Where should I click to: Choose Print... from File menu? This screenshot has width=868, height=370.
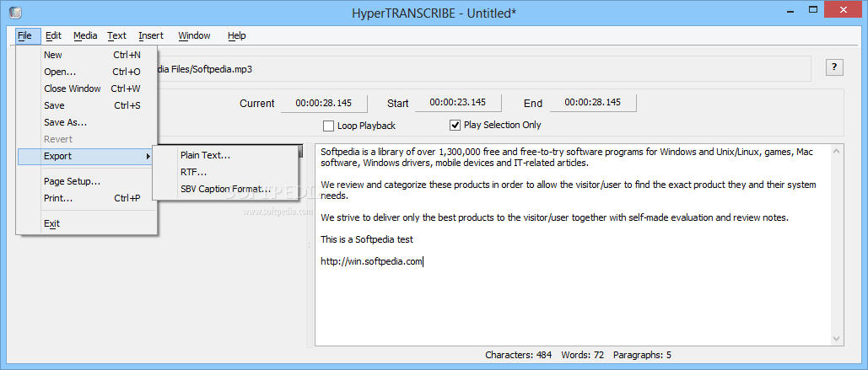pyautogui.click(x=88, y=198)
